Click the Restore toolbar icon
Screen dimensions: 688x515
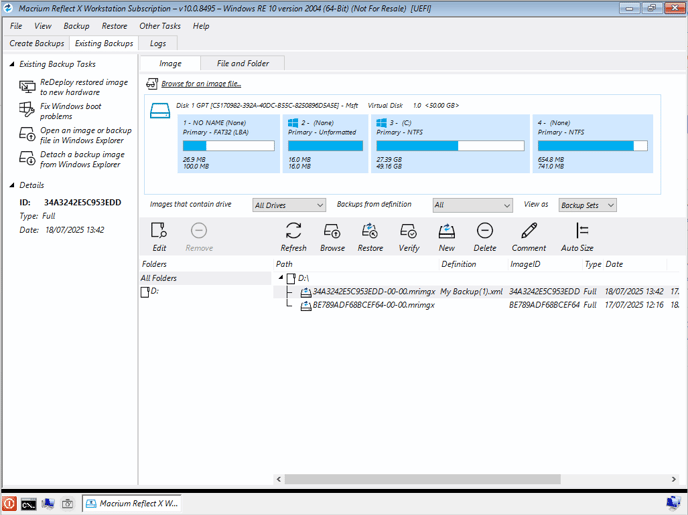pyautogui.click(x=370, y=231)
